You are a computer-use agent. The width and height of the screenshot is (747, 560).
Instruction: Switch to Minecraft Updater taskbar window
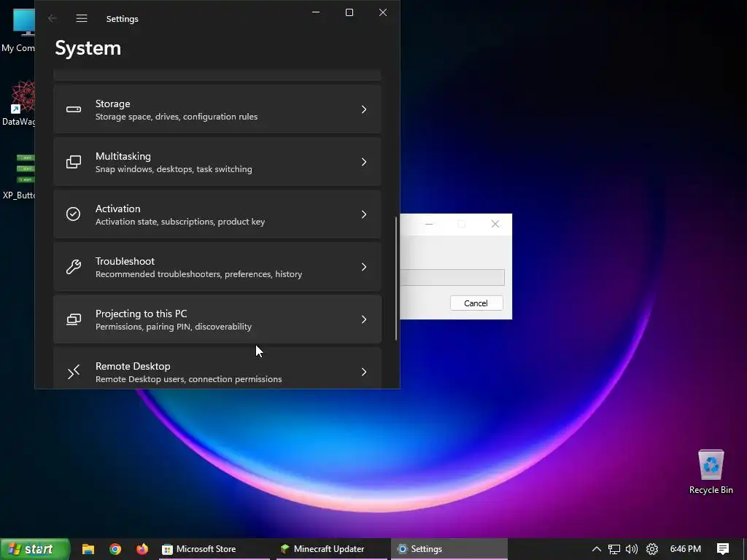[x=332, y=549]
